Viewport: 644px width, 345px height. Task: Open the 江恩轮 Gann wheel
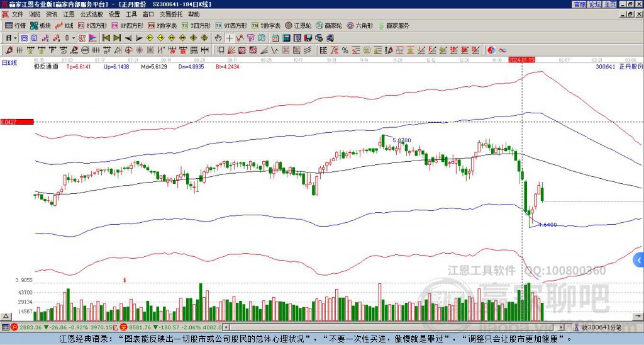click(298, 25)
